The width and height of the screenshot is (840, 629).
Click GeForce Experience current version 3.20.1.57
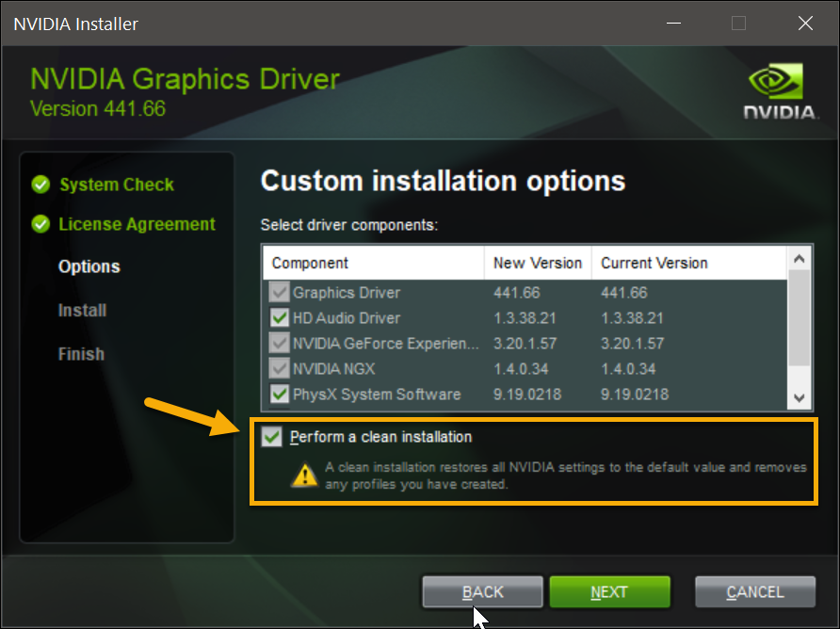pyautogui.click(x=632, y=343)
